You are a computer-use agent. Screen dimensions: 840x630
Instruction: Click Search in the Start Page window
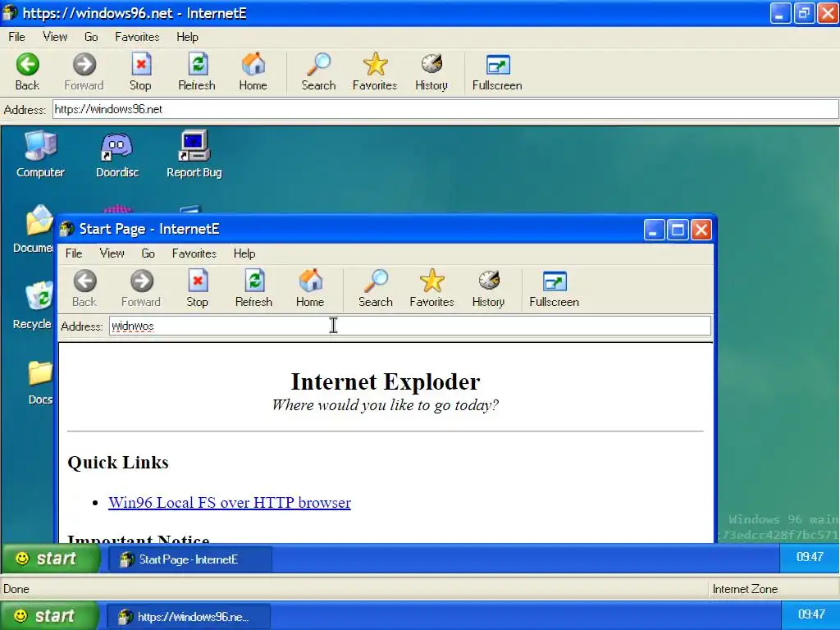(376, 289)
